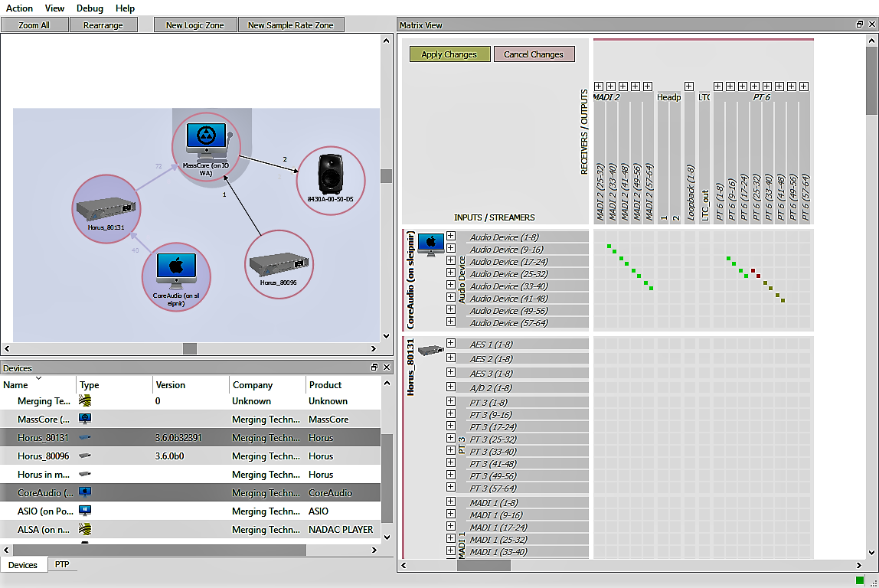The height and width of the screenshot is (588, 879).
Task: Click the Horus in m... row type icon
Action: tap(85, 474)
